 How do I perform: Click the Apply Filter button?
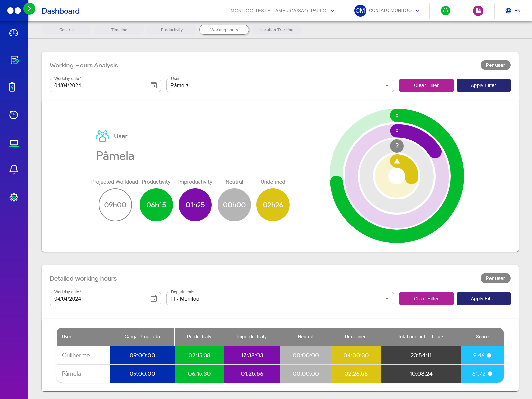[483, 85]
